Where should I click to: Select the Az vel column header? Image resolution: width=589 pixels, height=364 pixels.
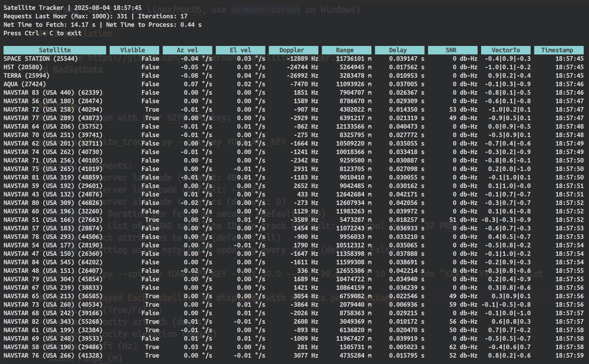[187, 50]
